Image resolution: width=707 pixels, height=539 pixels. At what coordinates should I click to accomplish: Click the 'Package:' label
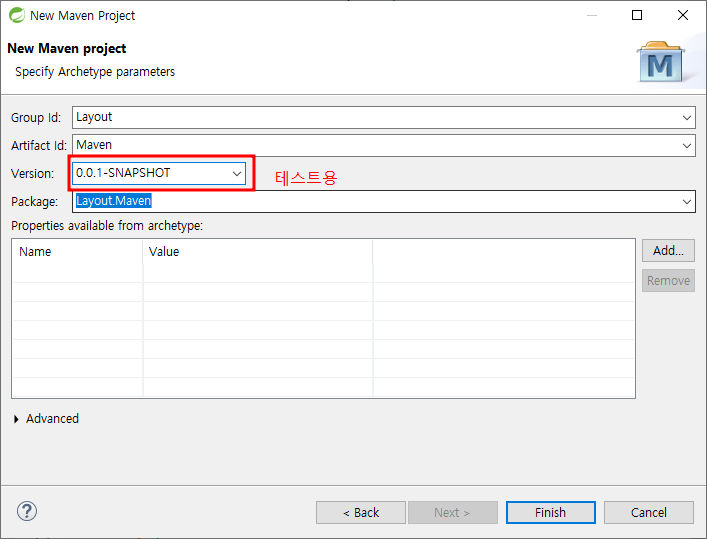coord(35,202)
